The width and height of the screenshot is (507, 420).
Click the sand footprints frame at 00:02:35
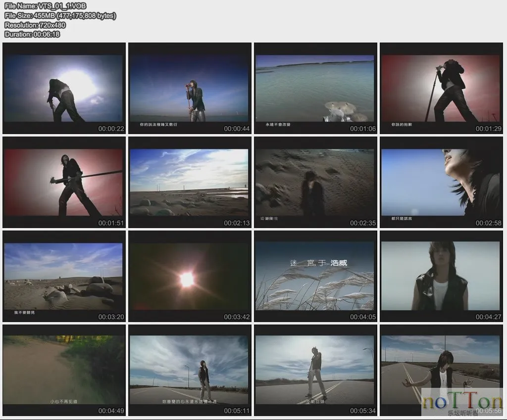(315, 182)
